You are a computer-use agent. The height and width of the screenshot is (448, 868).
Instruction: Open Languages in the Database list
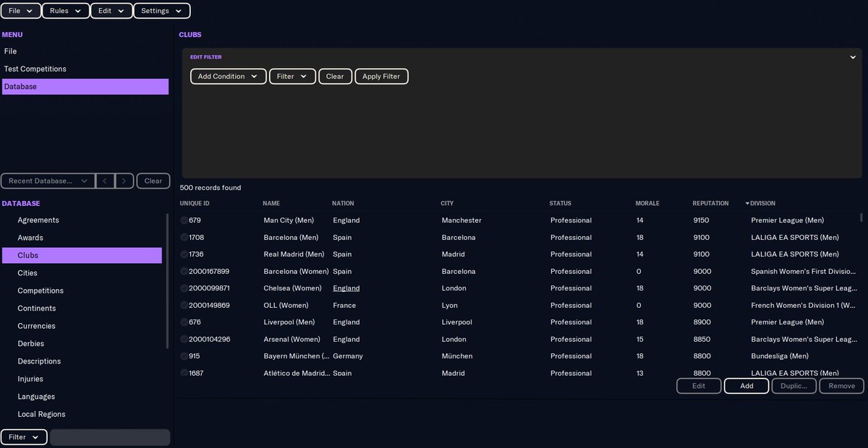point(82,397)
